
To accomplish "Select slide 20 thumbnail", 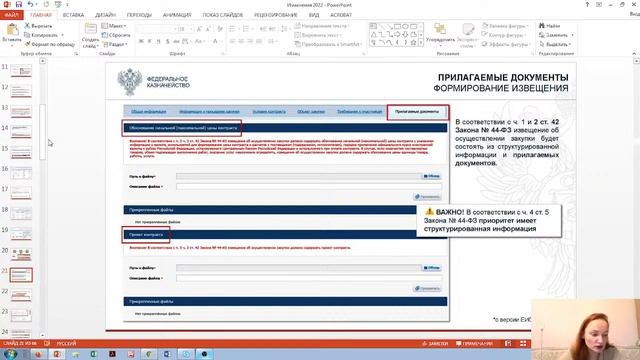I will click(x=21, y=255).
